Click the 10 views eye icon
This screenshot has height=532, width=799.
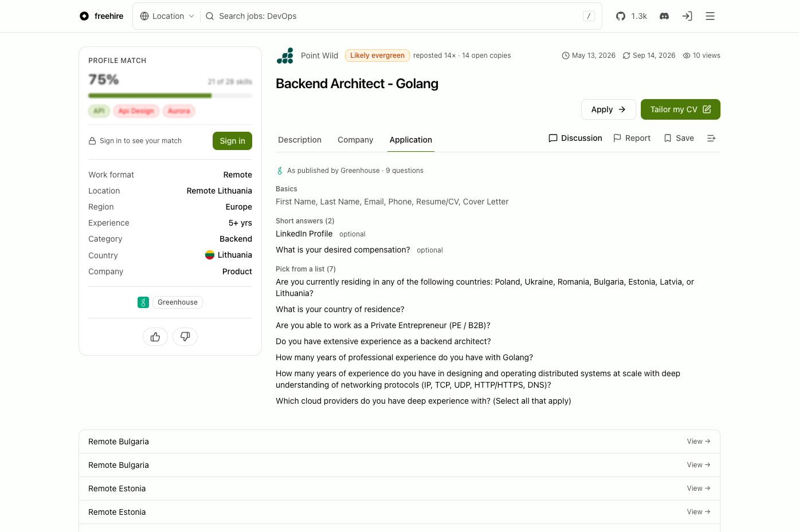[x=687, y=56]
